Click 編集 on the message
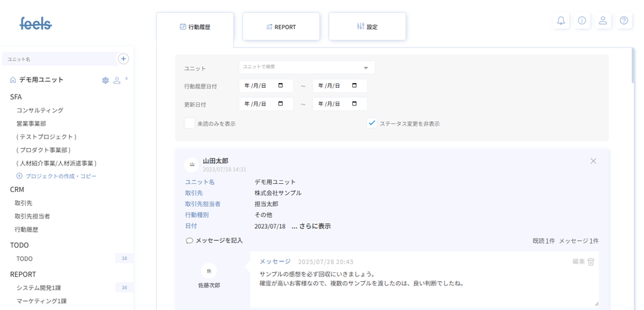This screenshot has height=310, width=644. [578, 261]
